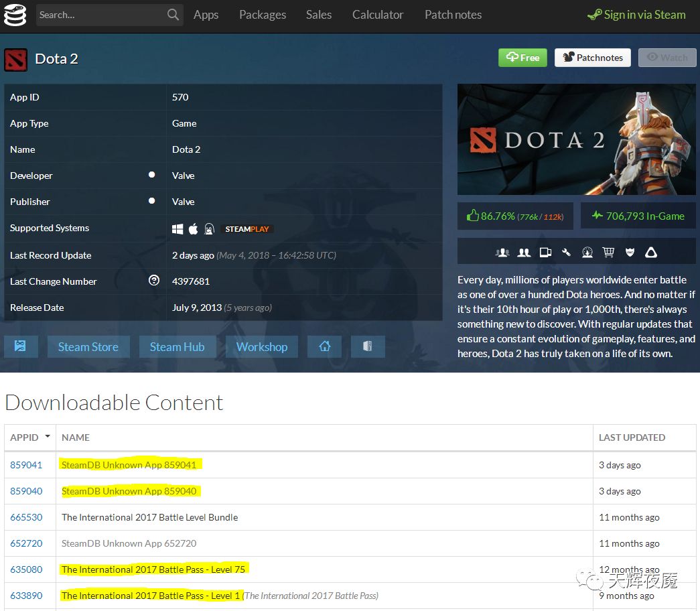
Task: Click the App ID value 570
Action: pos(180,97)
